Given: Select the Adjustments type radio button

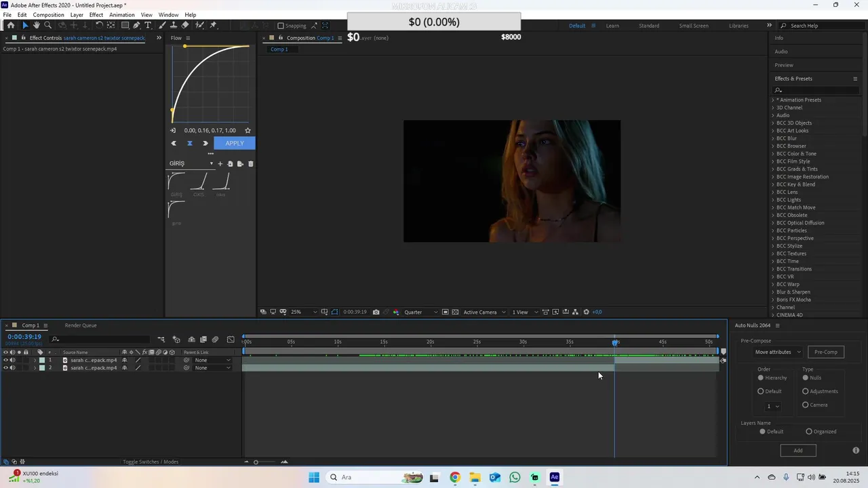Looking at the screenshot, I should coord(806,391).
